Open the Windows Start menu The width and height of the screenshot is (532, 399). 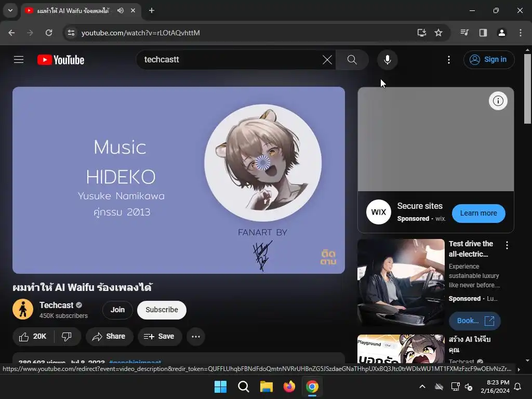[x=220, y=387]
